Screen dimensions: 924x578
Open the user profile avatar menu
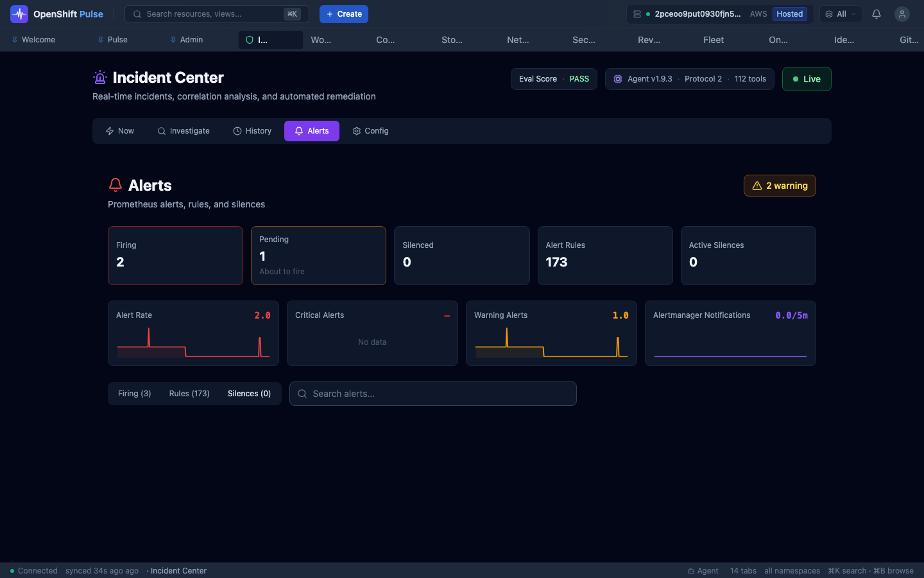tap(902, 14)
